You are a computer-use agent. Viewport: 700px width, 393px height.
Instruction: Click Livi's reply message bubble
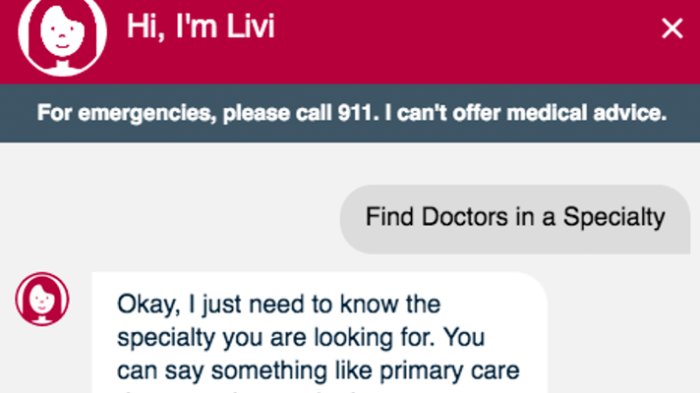pyautogui.click(x=320, y=333)
